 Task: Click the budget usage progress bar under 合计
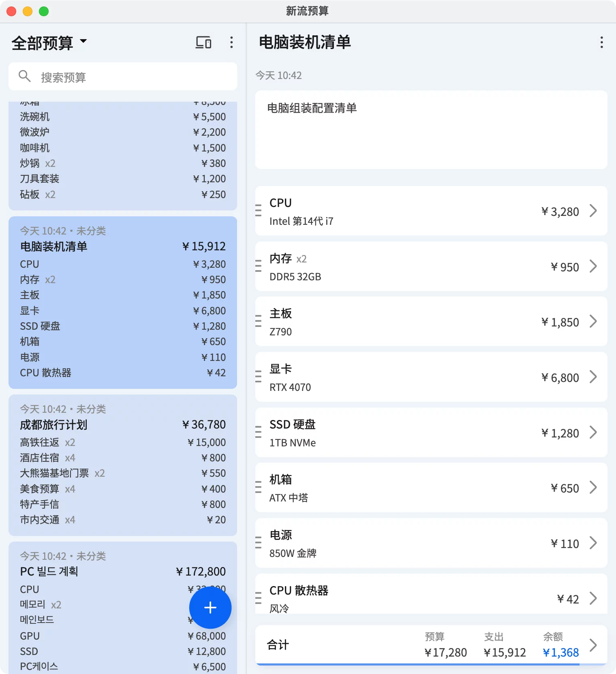(x=431, y=664)
